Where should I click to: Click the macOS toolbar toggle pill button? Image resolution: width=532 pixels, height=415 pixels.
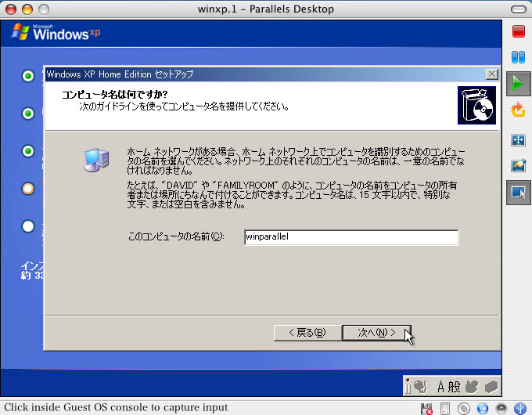pos(517,9)
